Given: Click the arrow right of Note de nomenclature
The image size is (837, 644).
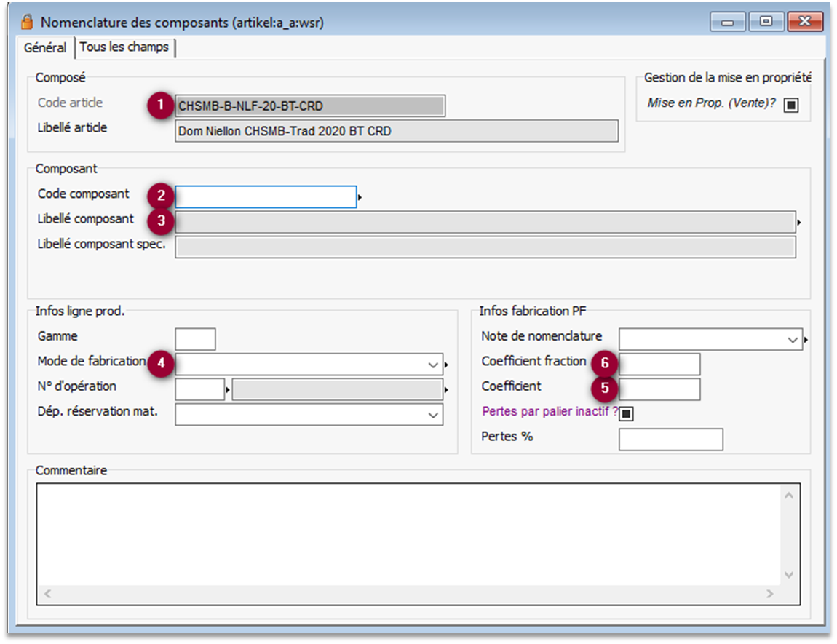Looking at the screenshot, I should tap(806, 340).
